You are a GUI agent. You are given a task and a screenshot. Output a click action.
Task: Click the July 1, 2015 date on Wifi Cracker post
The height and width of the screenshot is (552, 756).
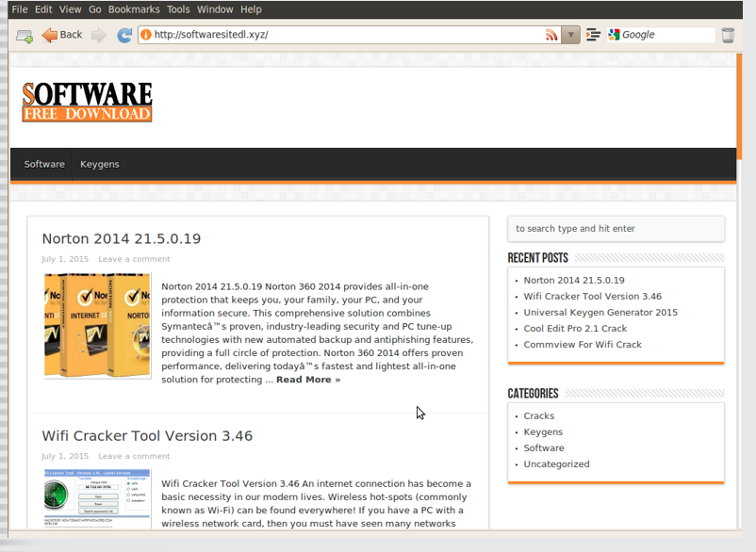[x=65, y=456]
